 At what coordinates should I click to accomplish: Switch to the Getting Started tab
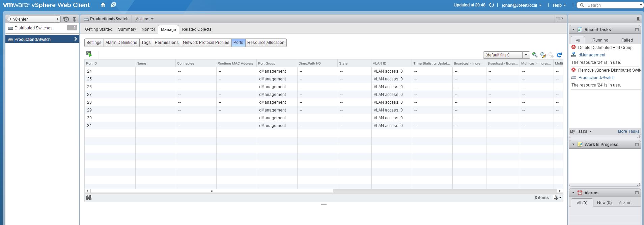[x=99, y=29]
